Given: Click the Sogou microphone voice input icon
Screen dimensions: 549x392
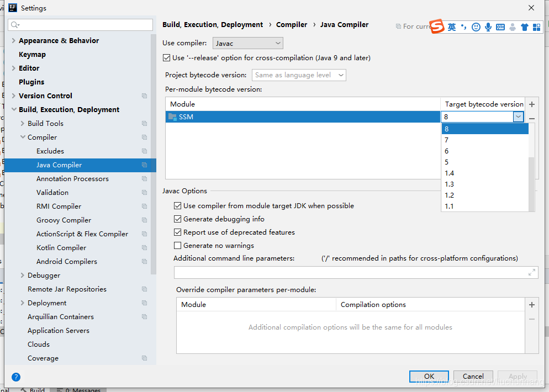Looking at the screenshot, I should pos(488,27).
